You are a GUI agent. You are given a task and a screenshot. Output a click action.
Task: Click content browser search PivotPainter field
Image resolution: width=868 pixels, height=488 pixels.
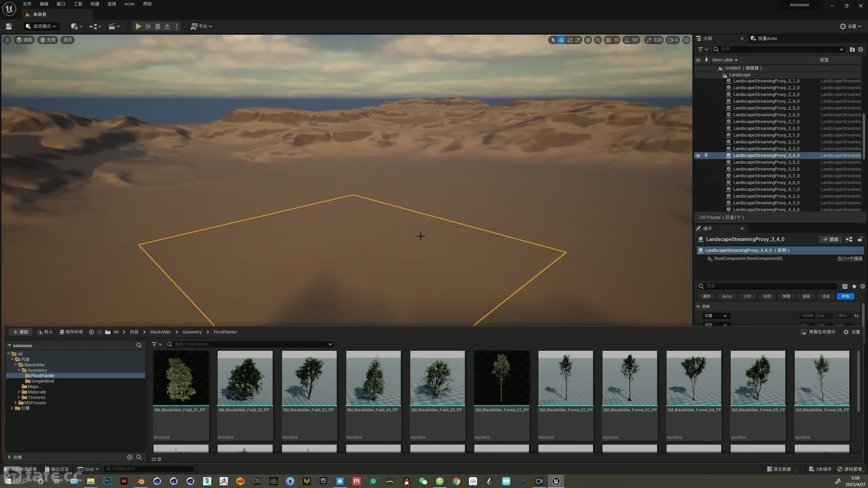(x=250, y=344)
